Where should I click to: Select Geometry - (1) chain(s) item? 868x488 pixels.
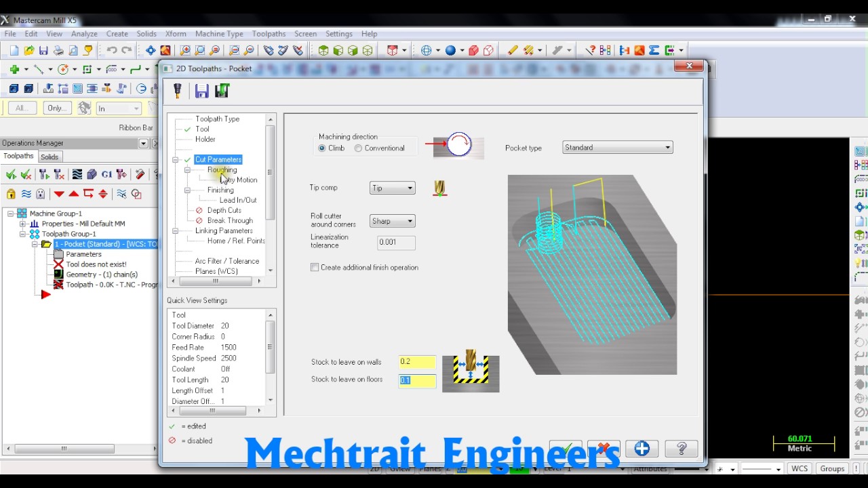coord(102,274)
